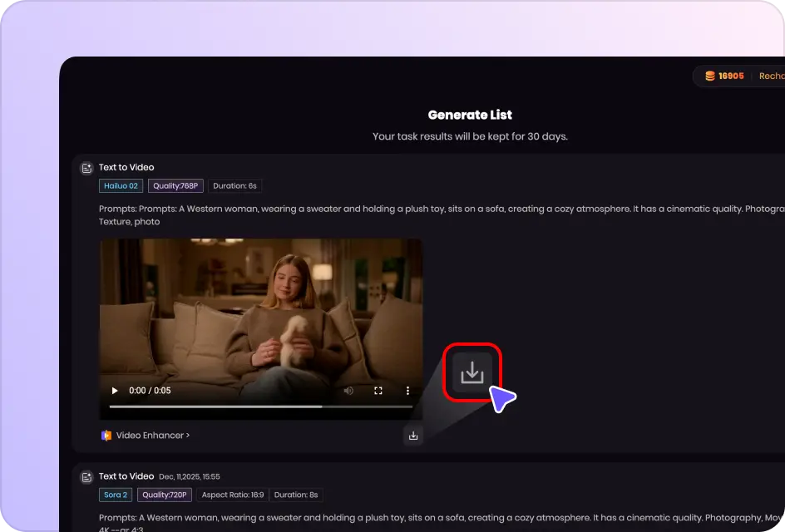785x532 pixels.
Task: Click the second Text to Video task icon
Action: 86,477
